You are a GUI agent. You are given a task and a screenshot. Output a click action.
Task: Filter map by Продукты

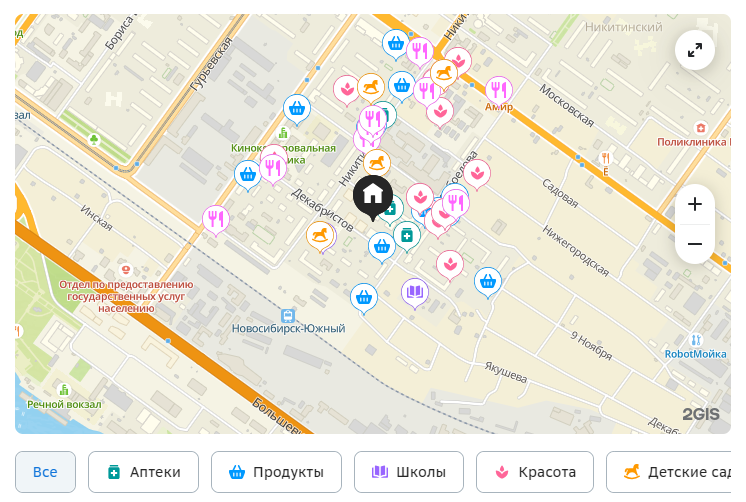pyautogui.click(x=276, y=472)
